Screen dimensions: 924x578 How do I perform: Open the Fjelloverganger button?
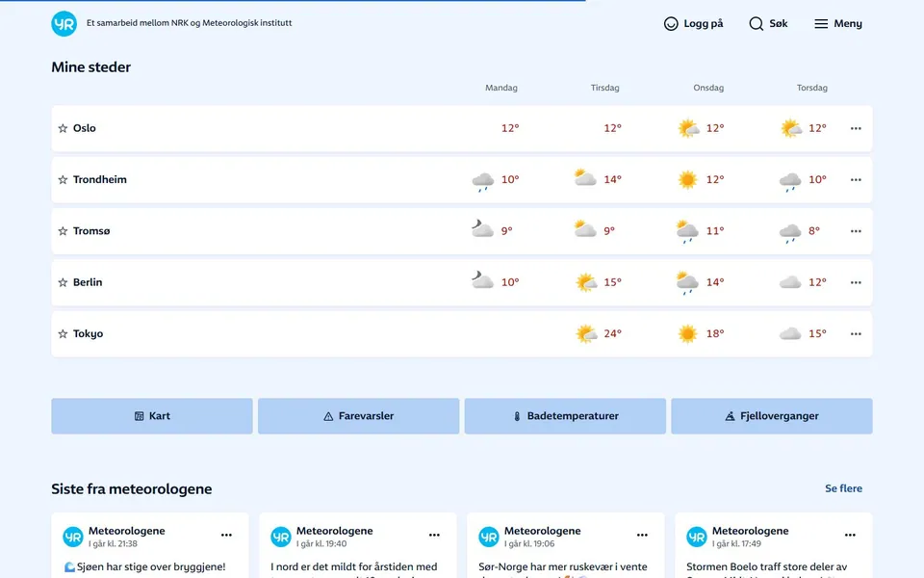coord(771,416)
